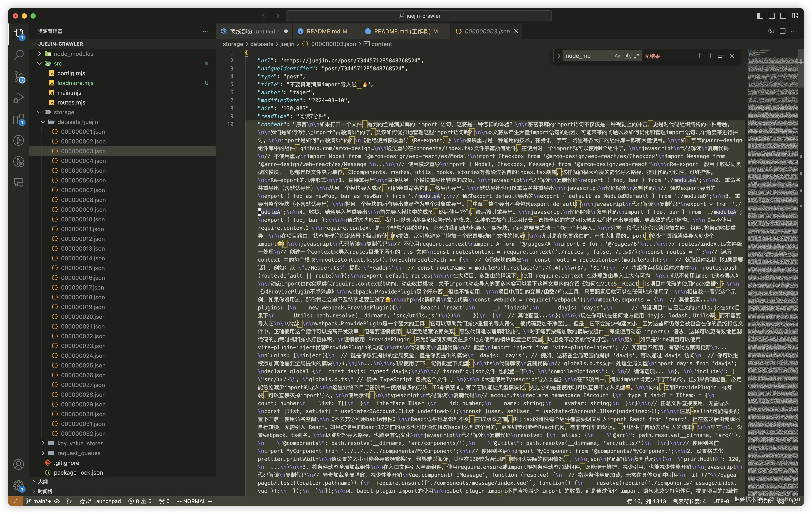Open the Extensions view
Viewport: 812px width, 514px height.
click(x=19, y=120)
